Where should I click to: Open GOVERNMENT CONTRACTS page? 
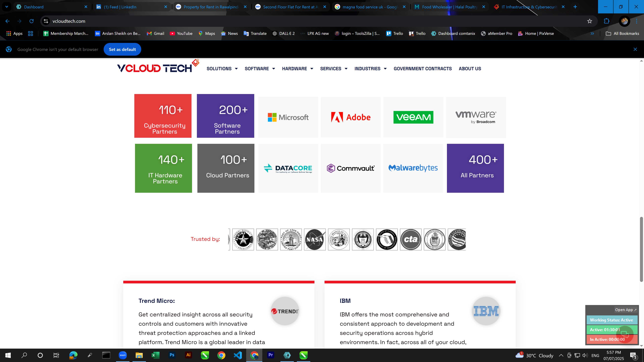422,69
